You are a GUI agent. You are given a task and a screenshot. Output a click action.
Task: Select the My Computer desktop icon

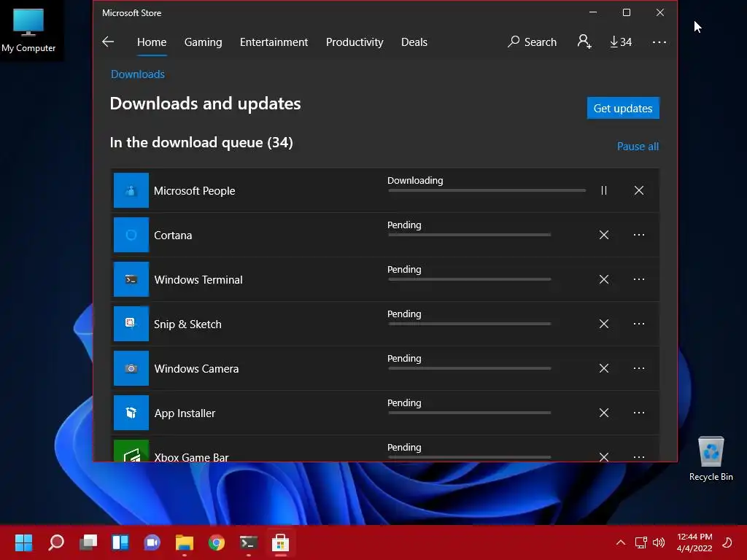point(28,31)
